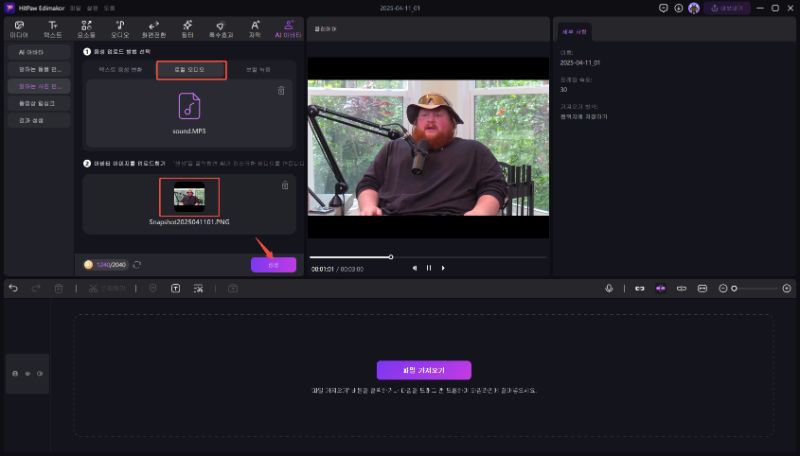Open the Media tab in top toolbar
This screenshot has height=456, width=800.
point(19,28)
